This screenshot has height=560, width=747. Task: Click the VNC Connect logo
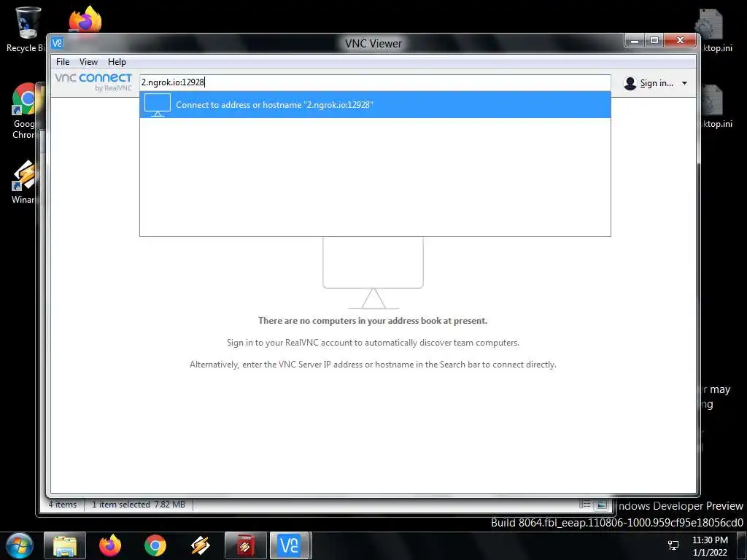click(x=93, y=82)
